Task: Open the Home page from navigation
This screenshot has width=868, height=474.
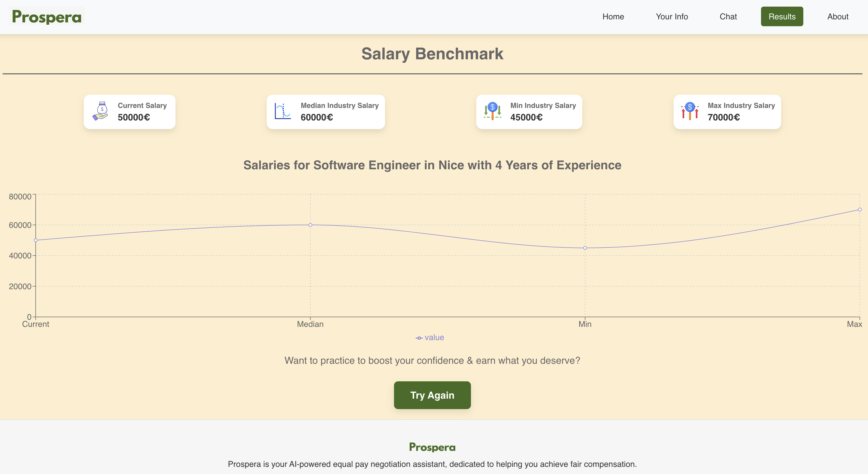Action: [613, 17]
